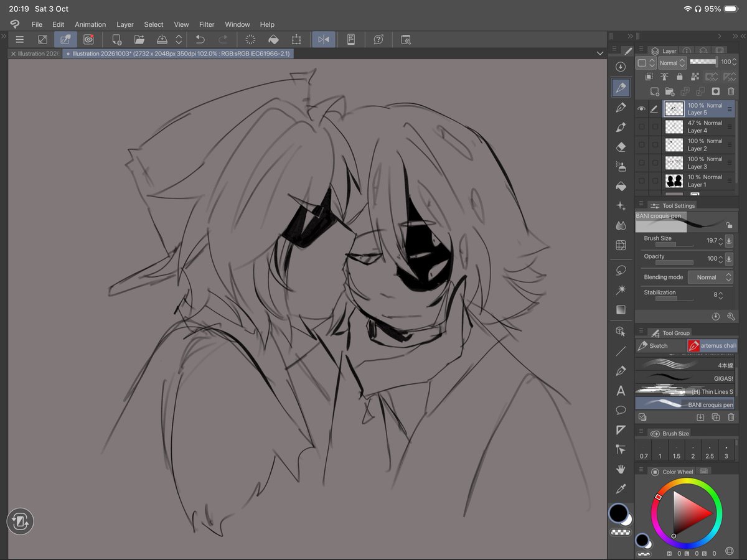Select the Balloon tool
The width and height of the screenshot is (747, 560).
click(621, 410)
